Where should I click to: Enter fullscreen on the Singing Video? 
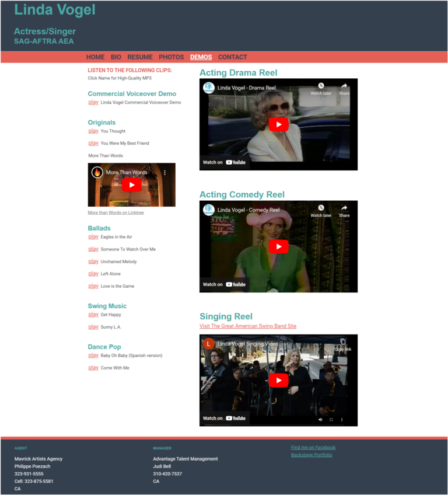(331, 419)
